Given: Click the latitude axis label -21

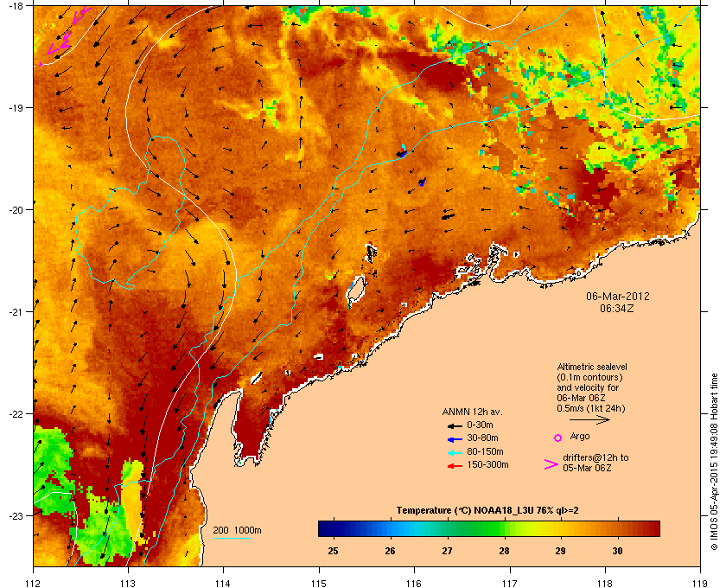Looking at the screenshot, I should pos(17,312).
